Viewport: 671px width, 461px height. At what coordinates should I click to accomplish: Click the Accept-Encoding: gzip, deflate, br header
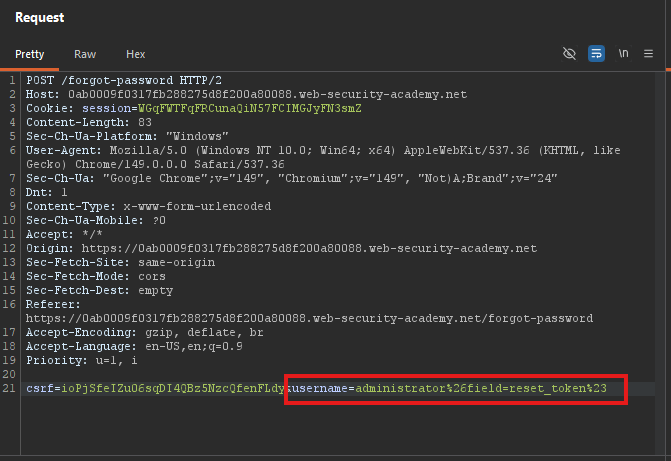click(x=145, y=333)
